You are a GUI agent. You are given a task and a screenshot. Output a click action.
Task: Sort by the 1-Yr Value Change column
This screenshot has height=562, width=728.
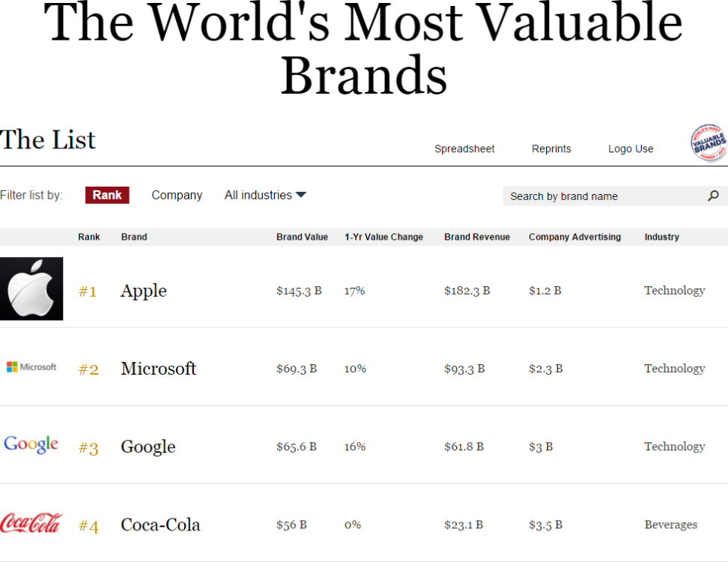tap(383, 237)
